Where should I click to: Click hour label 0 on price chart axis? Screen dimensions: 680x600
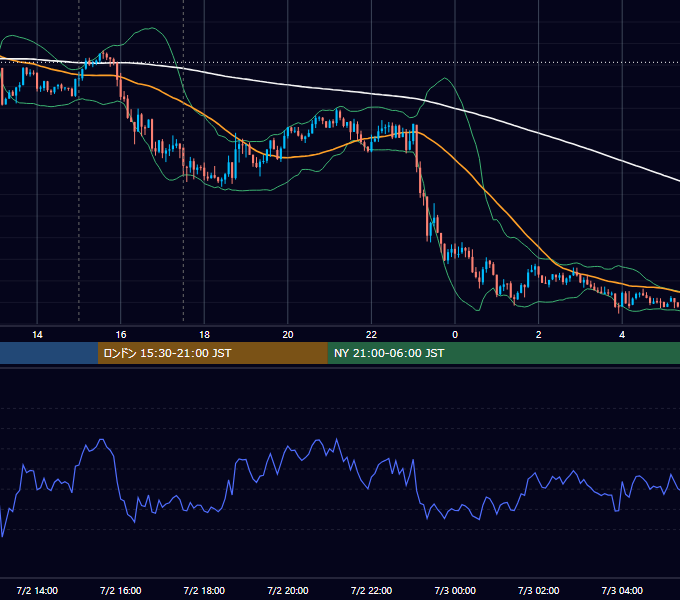click(455, 334)
